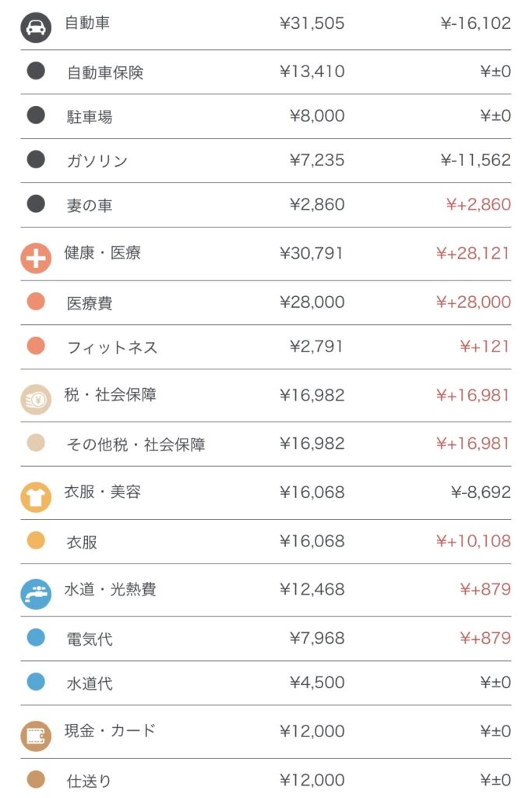
Task: Tap the water faucet icon for 水道・光熱費
Action: (36, 593)
